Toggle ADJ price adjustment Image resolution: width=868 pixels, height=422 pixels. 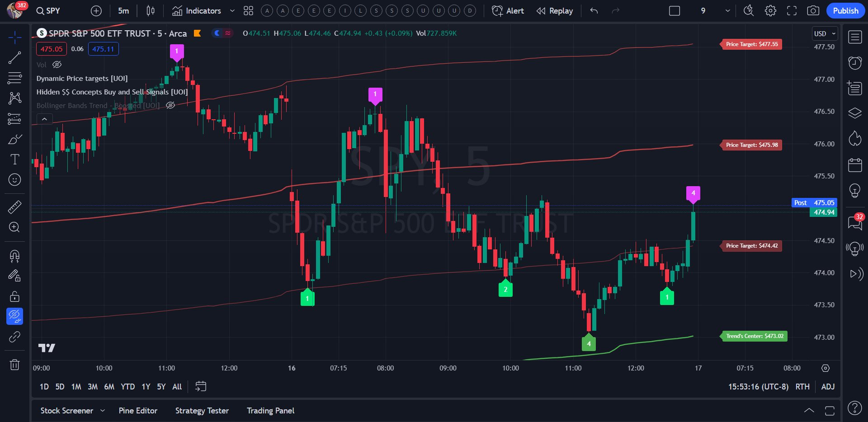828,387
